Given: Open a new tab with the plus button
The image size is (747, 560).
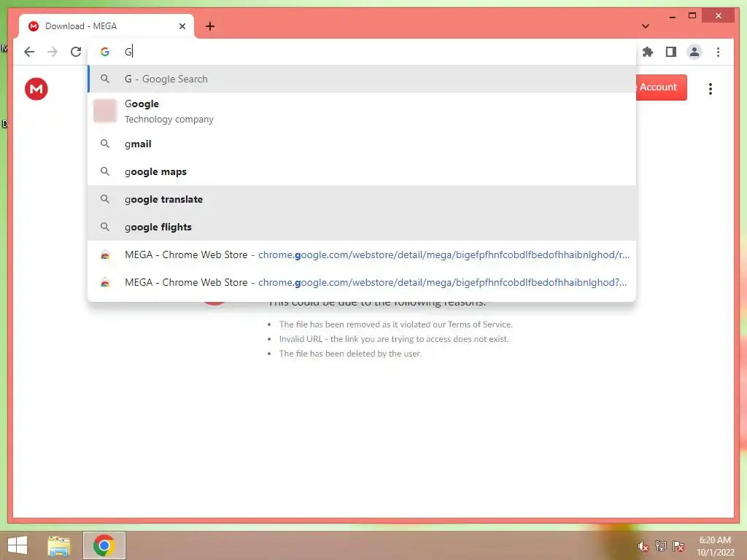Looking at the screenshot, I should (x=210, y=26).
